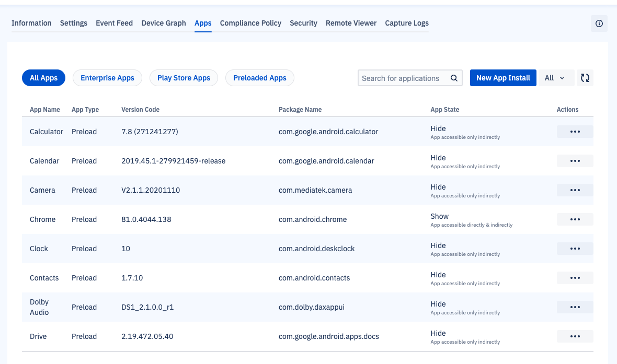Switch to the Capture Logs tab
The width and height of the screenshot is (617, 364).
tap(407, 23)
